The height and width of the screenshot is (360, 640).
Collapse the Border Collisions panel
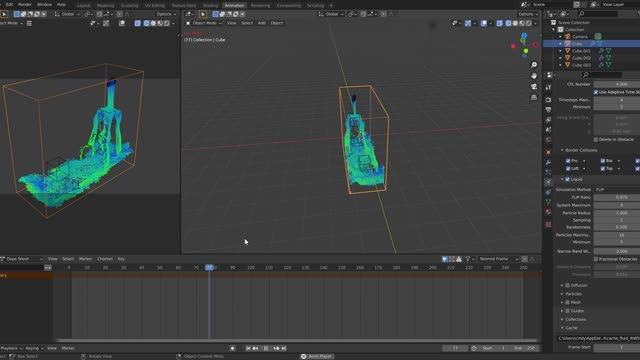point(562,150)
